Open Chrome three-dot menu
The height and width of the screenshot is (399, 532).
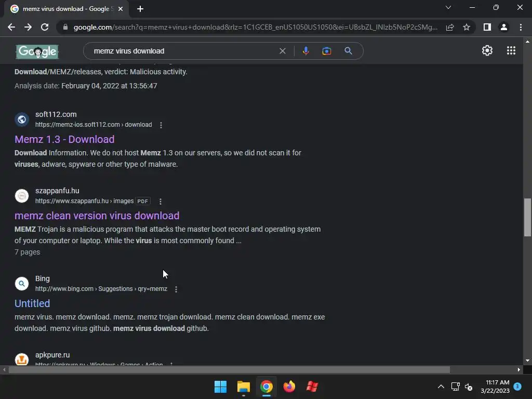(x=521, y=27)
